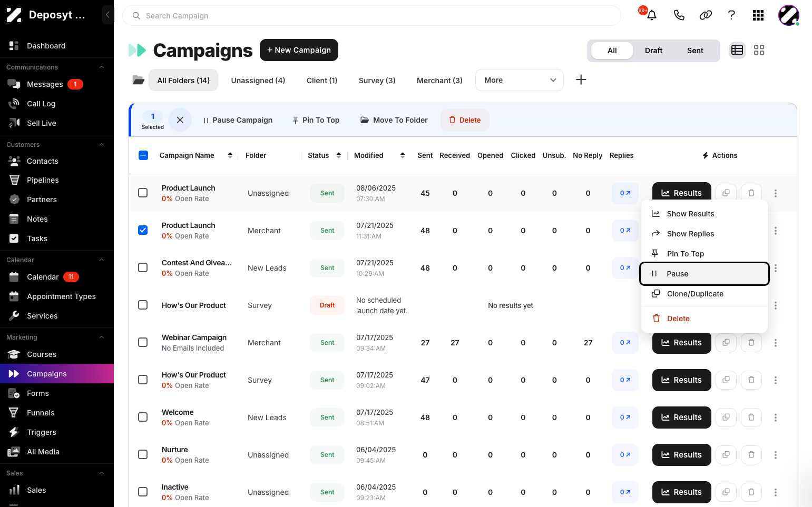Image resolution: width=812 pixels, height=507 pixels.
Task: Open the help question mark icon
Action: [x=731, y=15]
